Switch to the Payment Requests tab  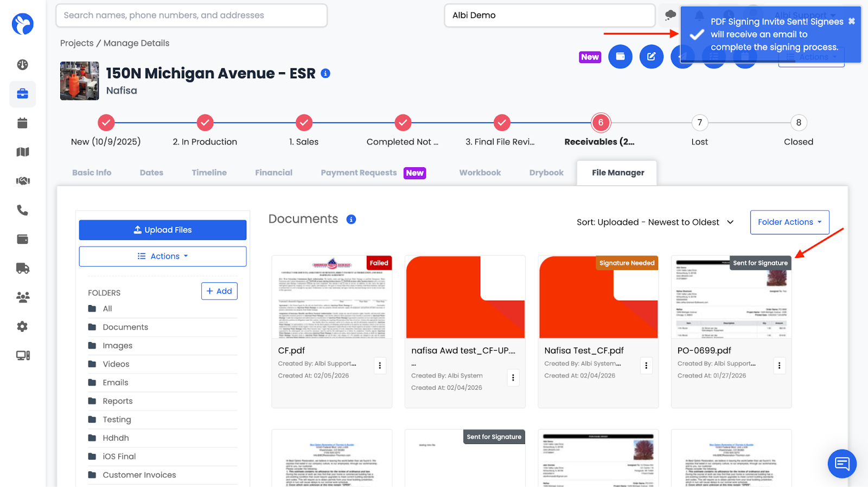pos(359,173)
